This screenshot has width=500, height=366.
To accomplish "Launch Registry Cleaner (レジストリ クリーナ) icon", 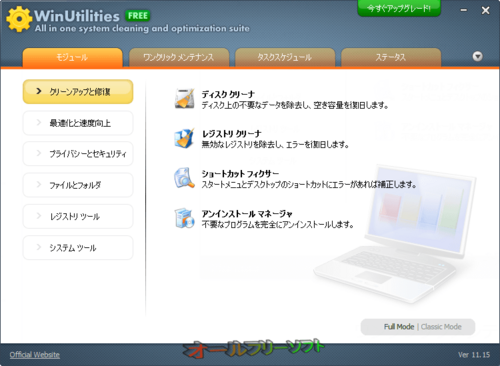I will click(184, 138).
